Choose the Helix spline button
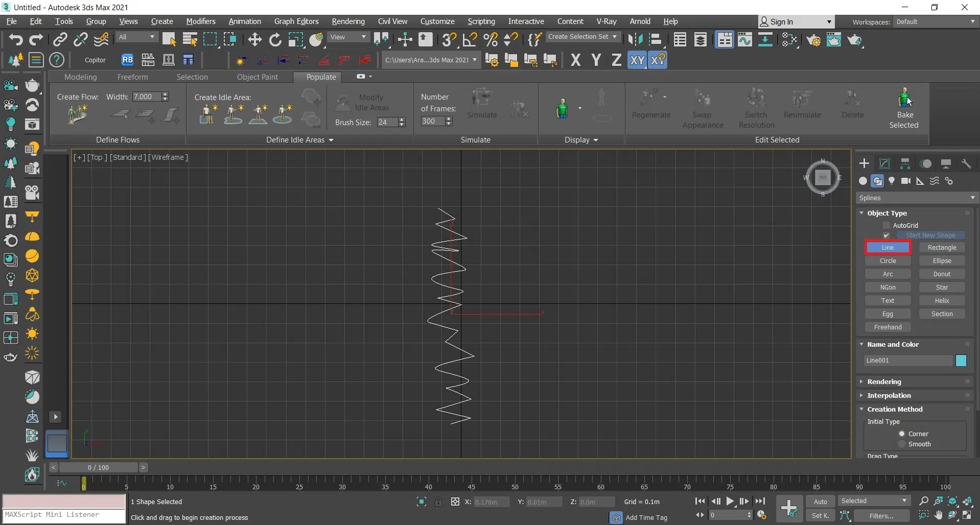This screenshot has width=980, height=525. point(942,301)
